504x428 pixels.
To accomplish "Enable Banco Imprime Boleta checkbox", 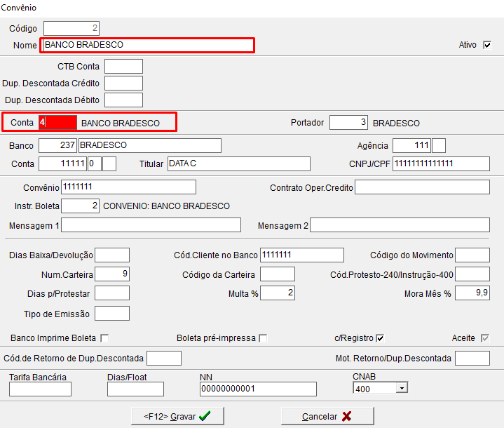I will point(104,338).
